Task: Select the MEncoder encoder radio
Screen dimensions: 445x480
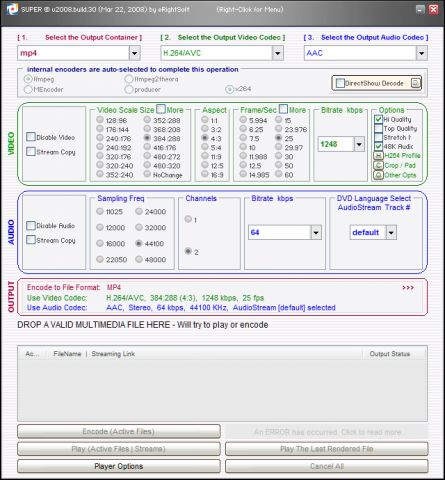Action: [x=28, y=89]
